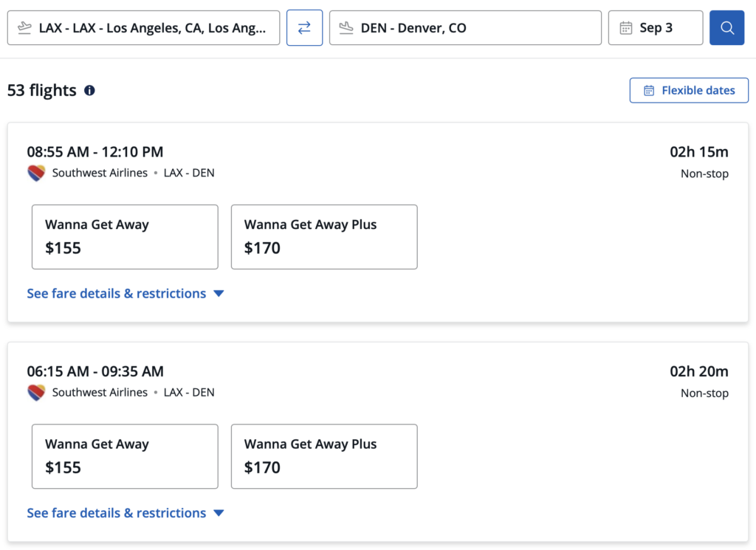Click the calendar icon inside the date field
This screenshot has width=756, height=550.
pyautogui.click(x=626, y=27)
